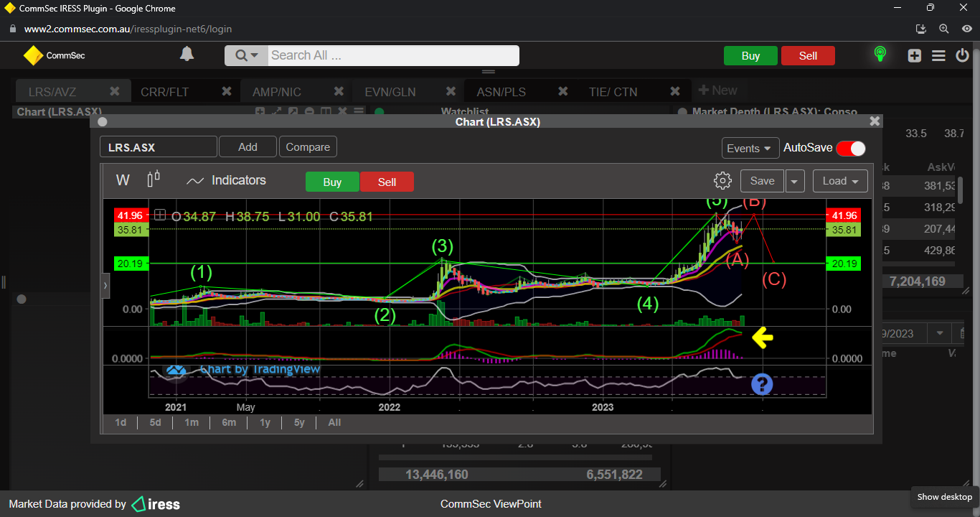
Task: Click background chart panel popout icon
Action: (x=293, y=111)
